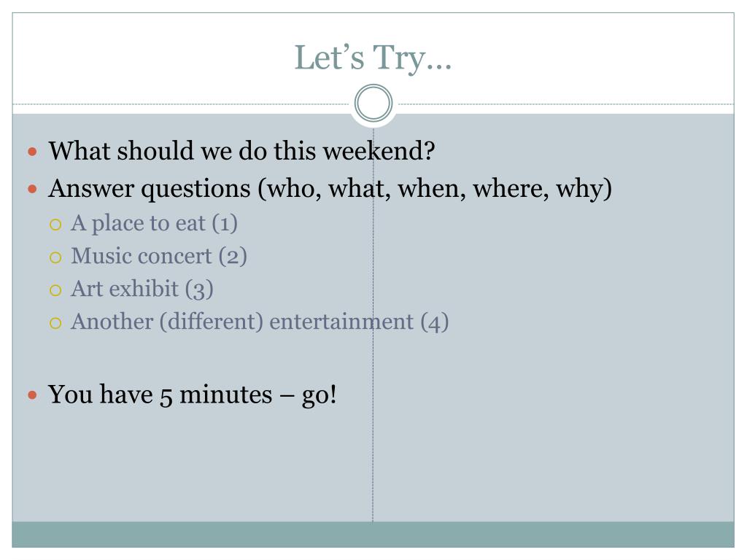Click the orange bullet before "You have 5 minutes"
Image resolution: width=747 pixels, height=560 pixels.
click(32, 394)
